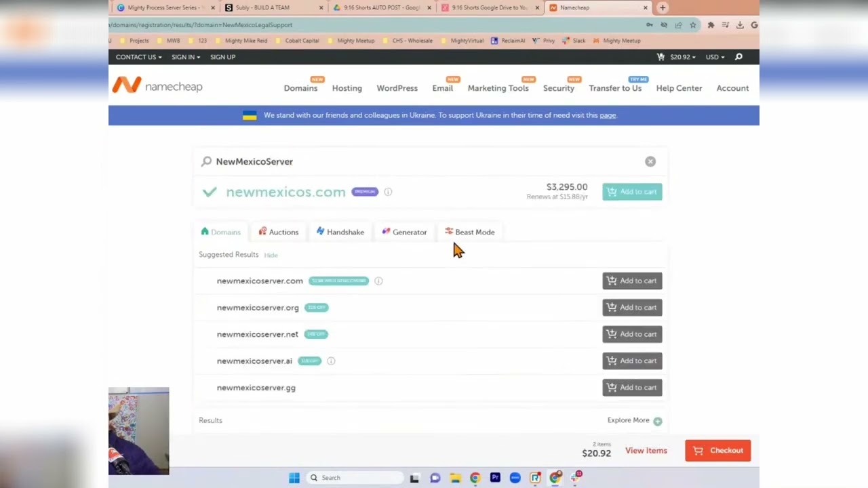Open Chrome downloads icon
The height and width of the screenshot is (488, 868).
(740, 25)
